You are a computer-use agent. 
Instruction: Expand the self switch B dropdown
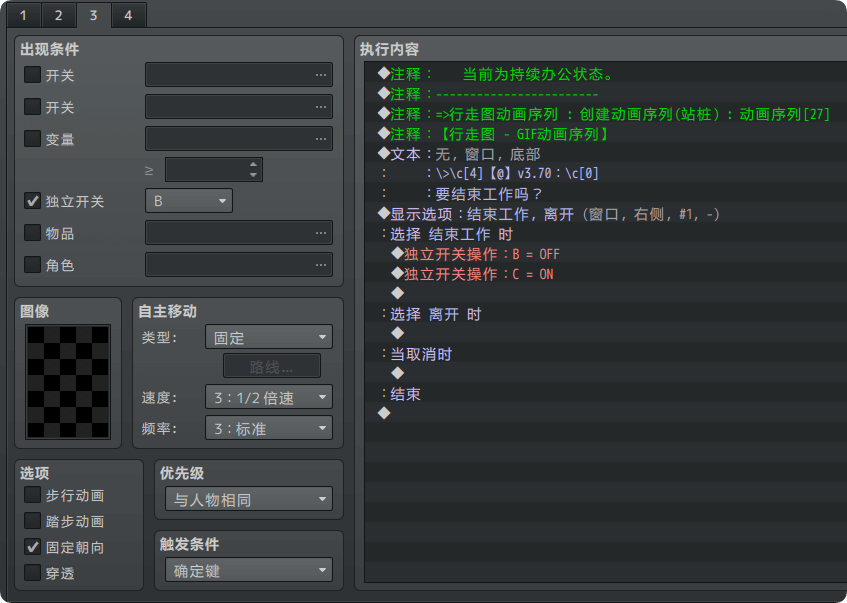pos(189,201)
